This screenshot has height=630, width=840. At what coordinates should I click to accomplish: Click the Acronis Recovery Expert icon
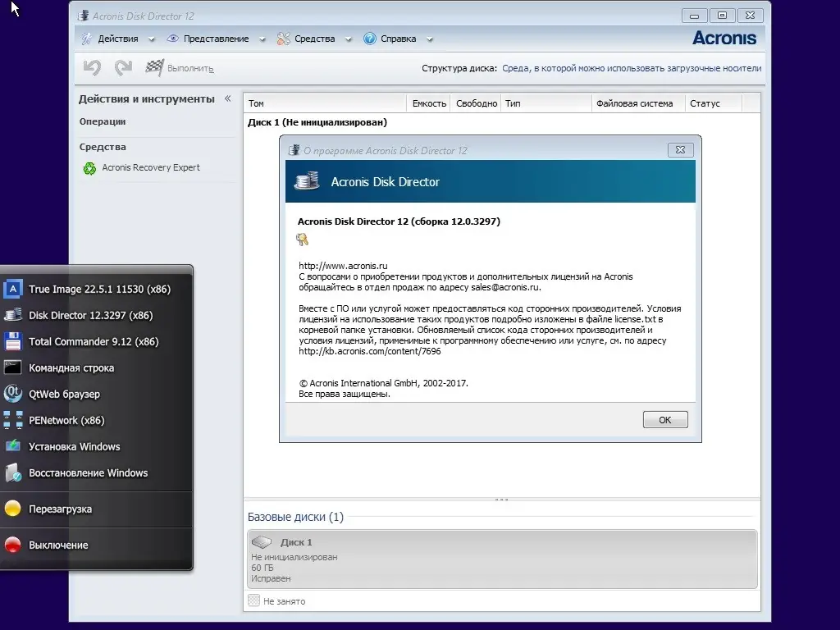tap(89, 168)
